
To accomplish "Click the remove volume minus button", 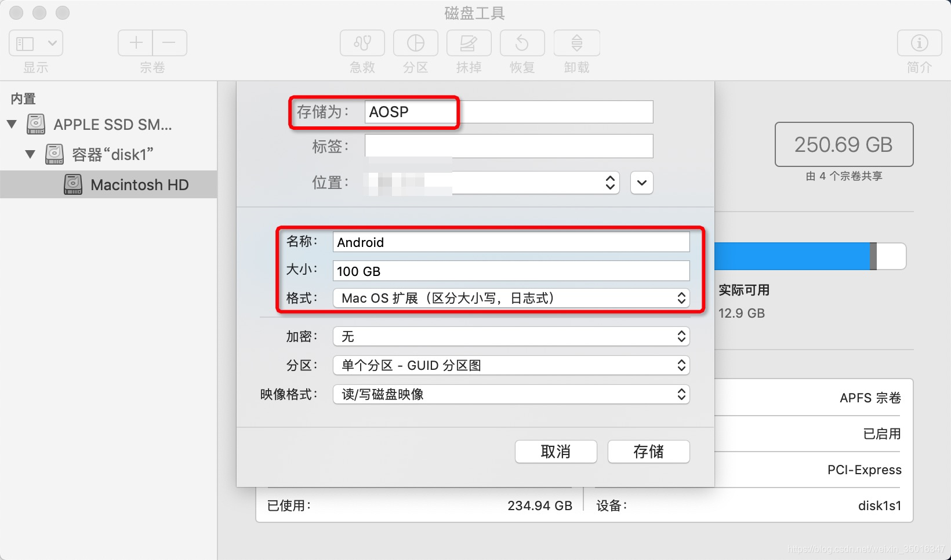I will coord(169,43).
